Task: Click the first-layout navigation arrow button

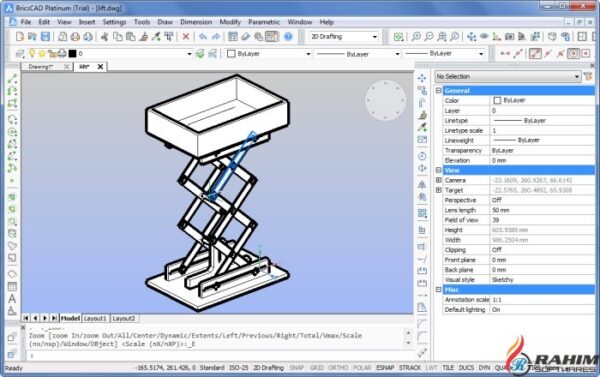Action: click(x=26, y=318)
